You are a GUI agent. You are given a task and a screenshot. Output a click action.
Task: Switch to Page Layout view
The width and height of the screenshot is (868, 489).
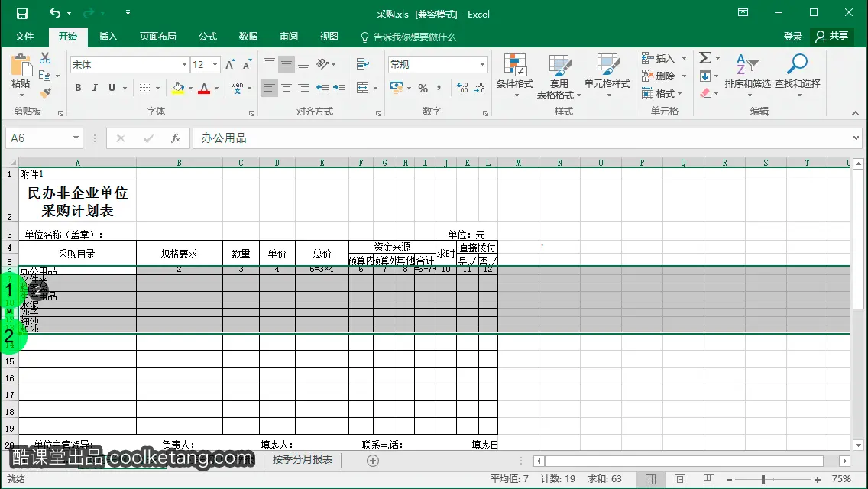pos(680,479)
